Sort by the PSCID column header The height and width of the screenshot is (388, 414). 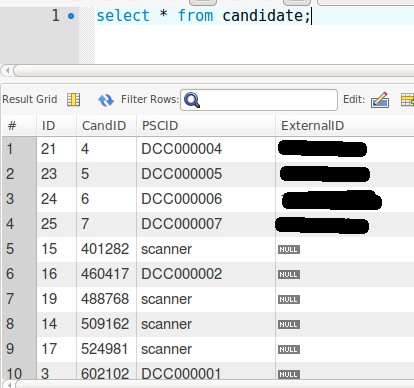click(x=160, y=126)
